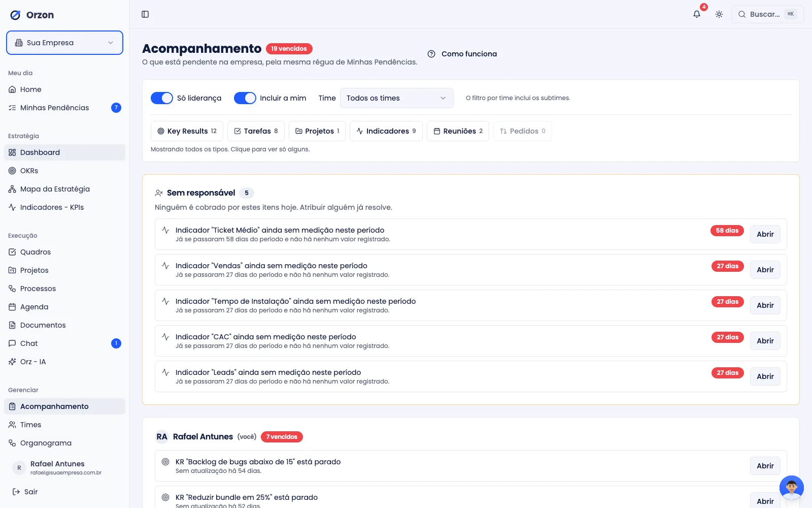Viewport: 812px width, 508px height.
Task: Open the Vendas indicator with Abrir
Action: click(765, 270)
